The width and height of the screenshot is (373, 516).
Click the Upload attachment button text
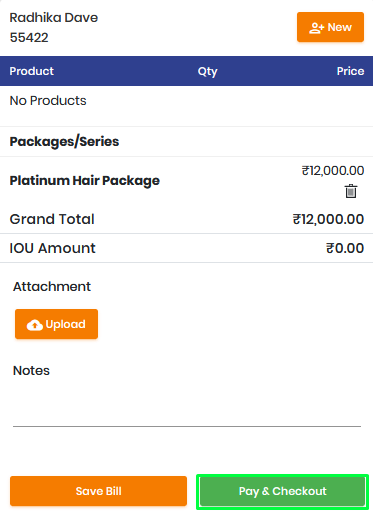(65, 324)
